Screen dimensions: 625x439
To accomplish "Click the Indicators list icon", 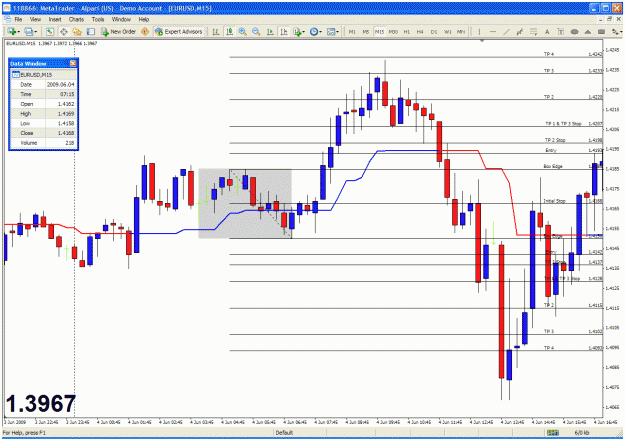I will [297, 31].
